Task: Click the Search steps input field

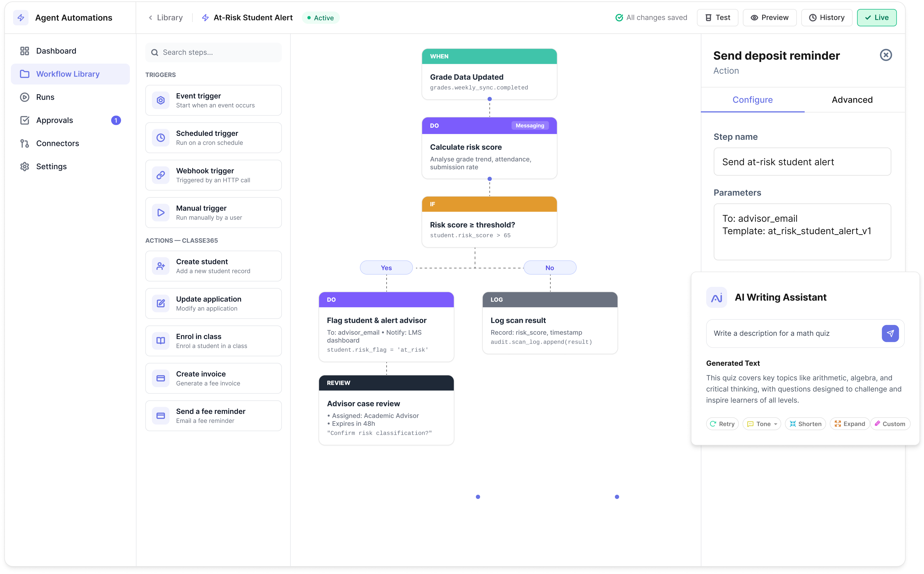Action: [x=213, y=52]
